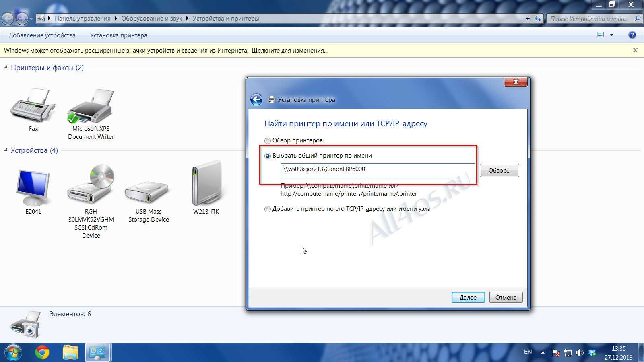Open the view options dropdown arrow

[611, 35]
